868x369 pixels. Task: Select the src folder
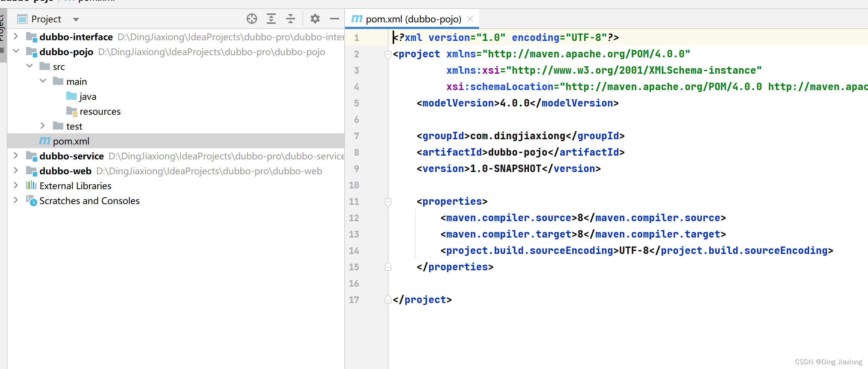pyautogui.click(x=176, y=67)
